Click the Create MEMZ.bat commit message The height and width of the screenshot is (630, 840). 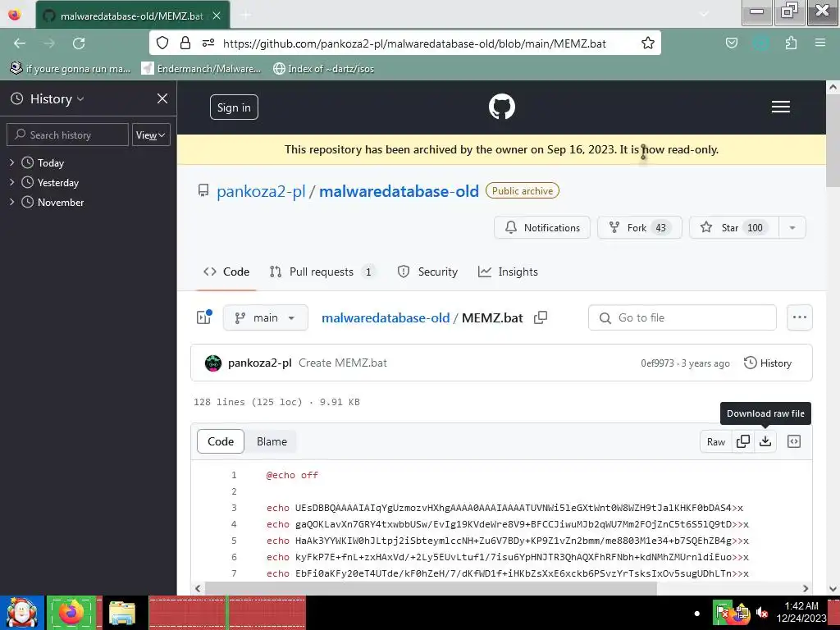pos(343,363)
